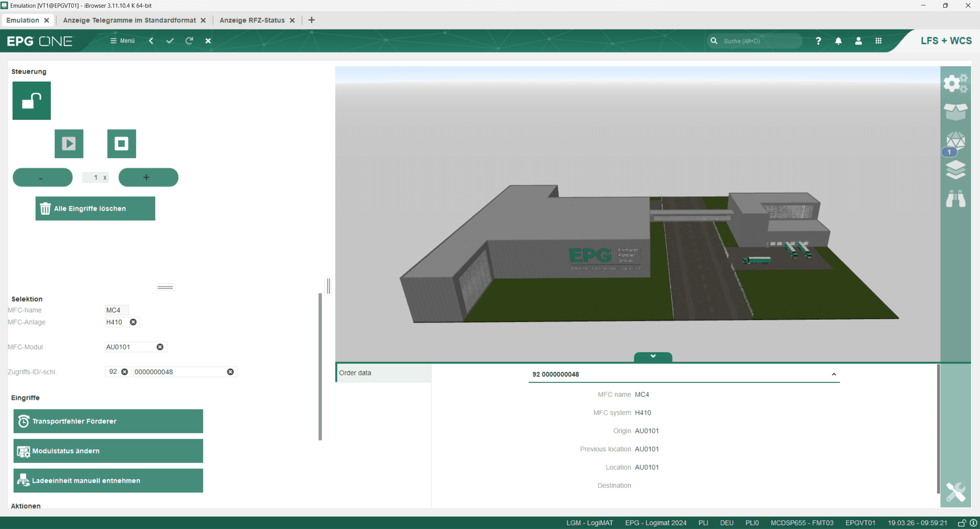This screenshot has width=980, height=529.
Task: Switch to Anzeige Telegramme im Standardformat tab
Action: point(129,20)
